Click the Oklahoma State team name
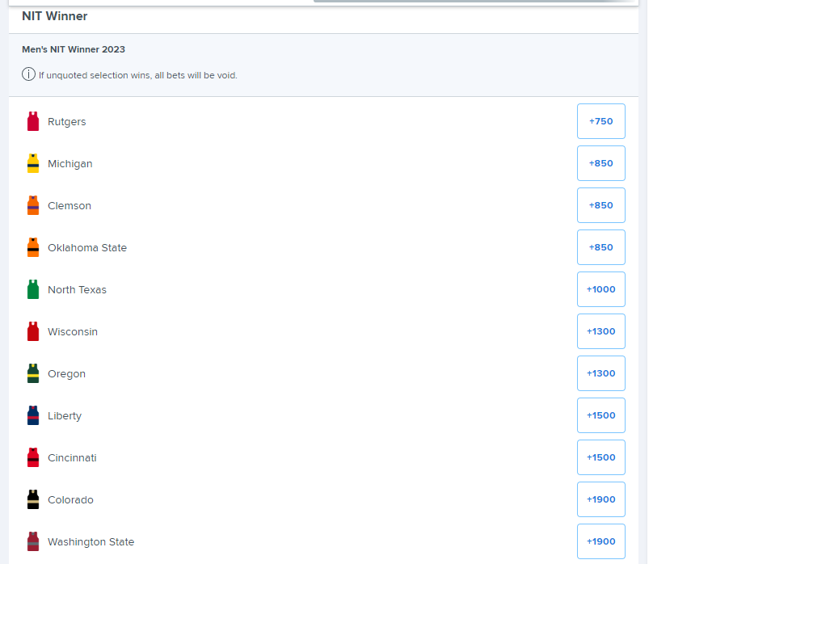 click(87, 247)
